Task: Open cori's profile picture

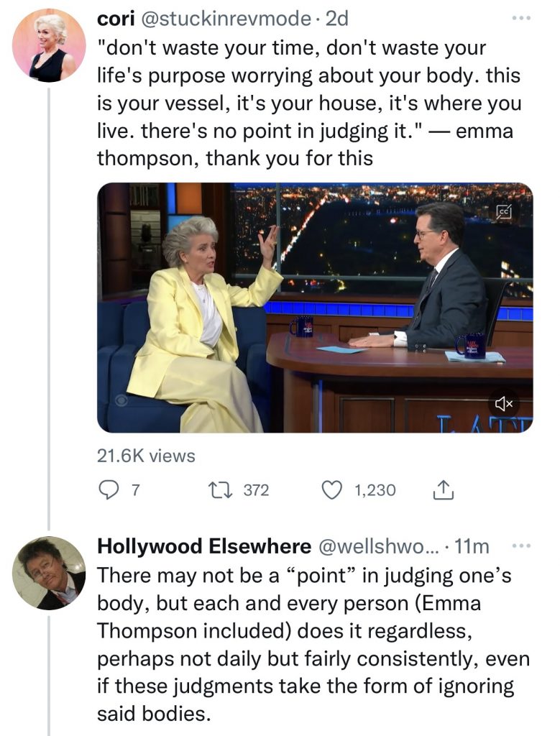Action: [49, 46]
